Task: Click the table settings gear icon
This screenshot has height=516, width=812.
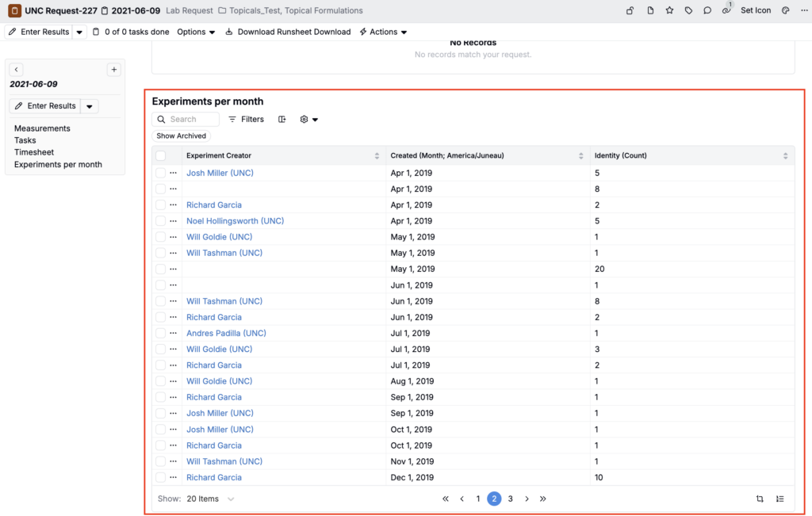Action: (x=308, y=119)
